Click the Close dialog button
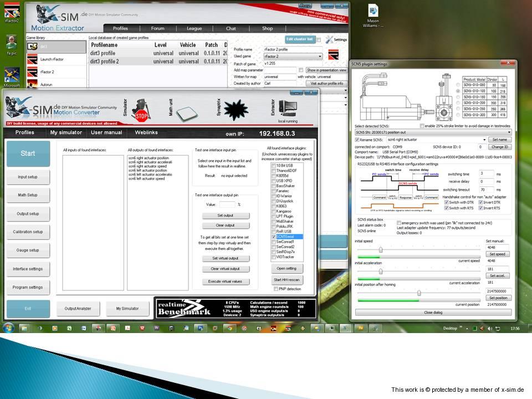The width and height of the screenshot is (532, 399). 433,312
